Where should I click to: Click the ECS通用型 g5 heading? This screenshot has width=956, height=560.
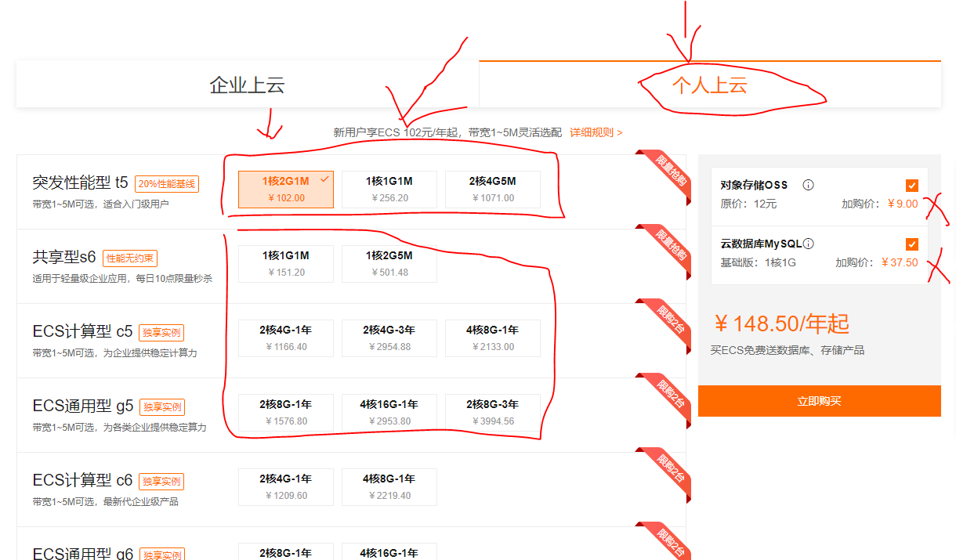click(x=83, y=406)
